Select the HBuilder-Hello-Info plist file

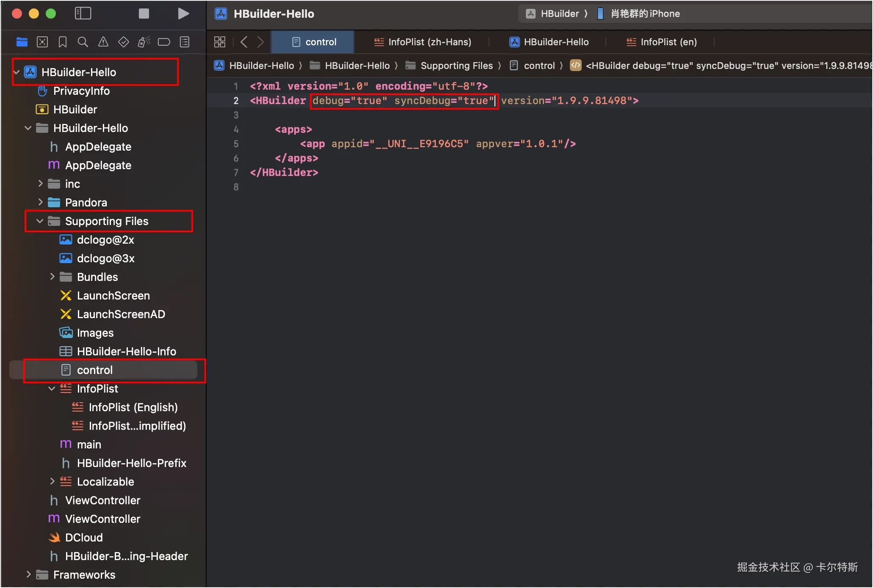[x=126, y=352]
